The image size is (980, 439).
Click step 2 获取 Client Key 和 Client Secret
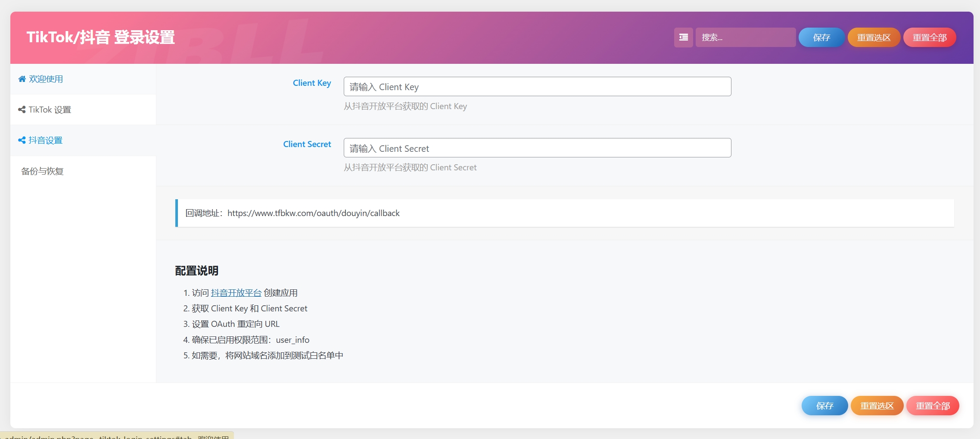coord(249,308)
